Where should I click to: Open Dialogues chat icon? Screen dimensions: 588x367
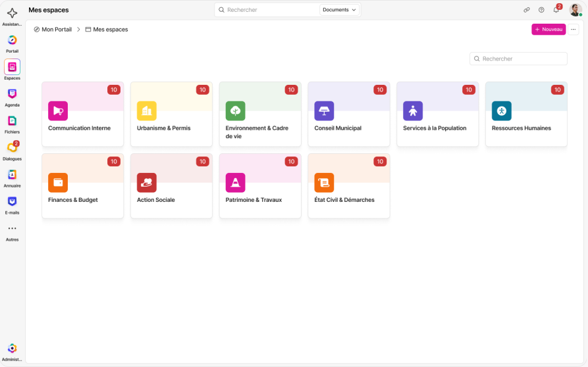tap(12, 148)
